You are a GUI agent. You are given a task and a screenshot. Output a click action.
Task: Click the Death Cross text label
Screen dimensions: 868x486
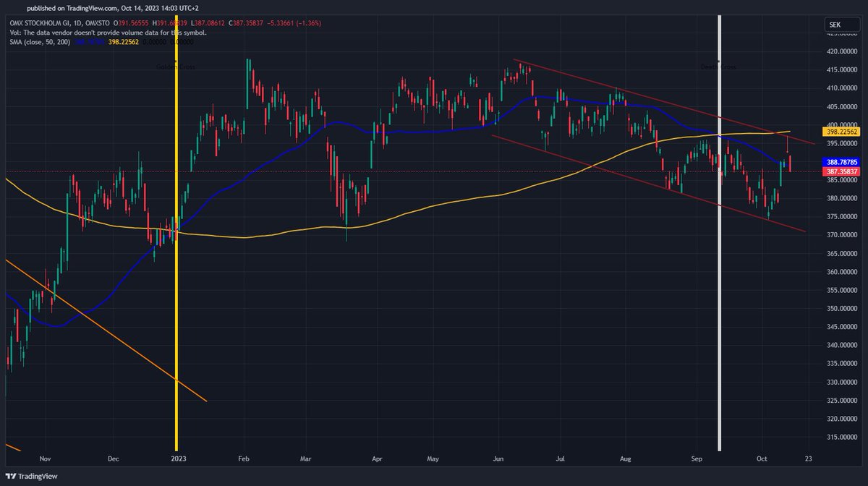pyautogui.click(x=719, y=67)
